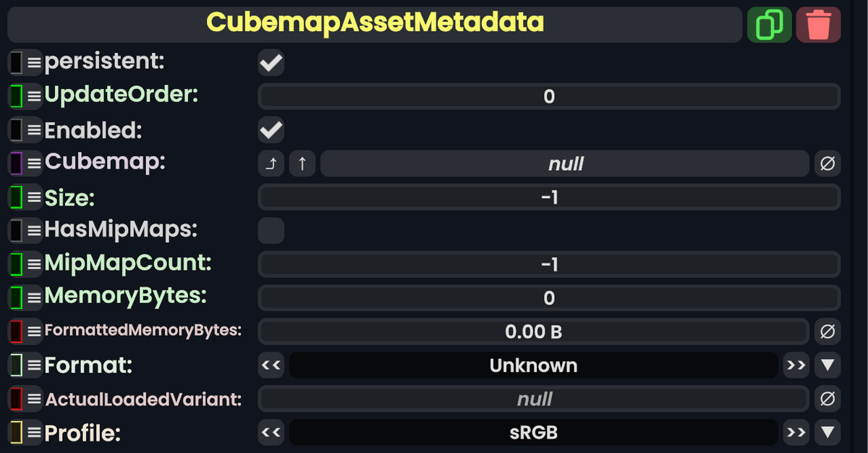Click the UpdateOrder input field
Screen dimensions: 868x453
click(x=548, y=96)
